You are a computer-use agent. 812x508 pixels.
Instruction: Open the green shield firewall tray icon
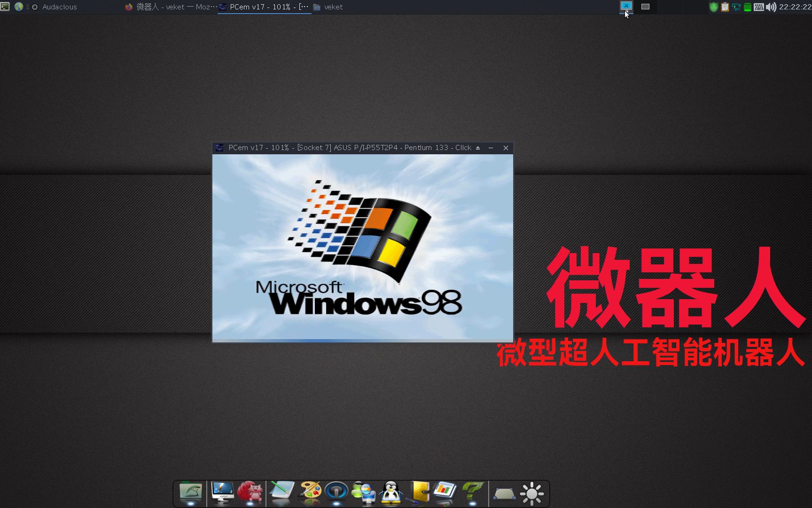coord(713,7)
